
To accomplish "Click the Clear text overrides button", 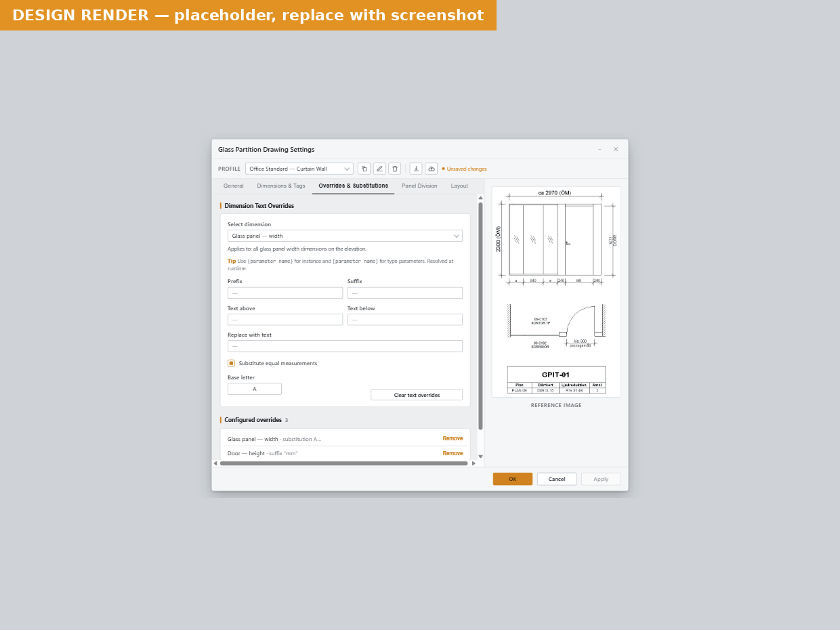I will (417, 395).
